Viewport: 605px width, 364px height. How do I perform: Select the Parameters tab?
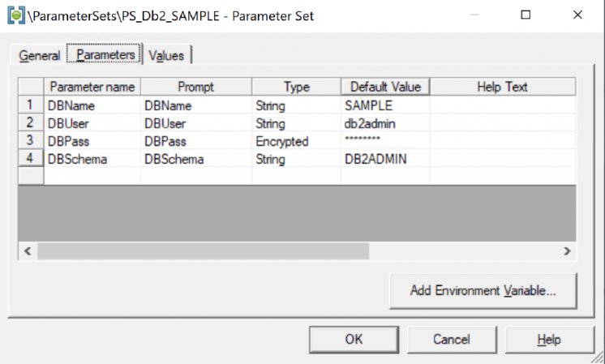click(105, 54)
